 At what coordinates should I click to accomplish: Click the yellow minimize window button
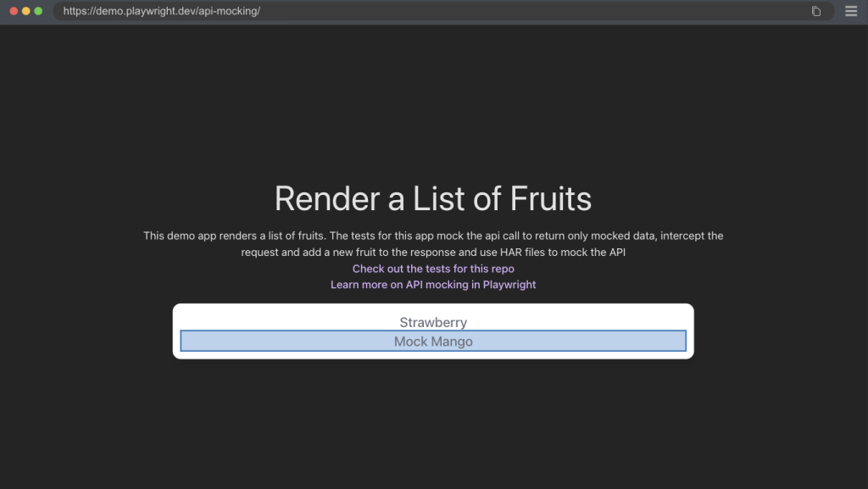[x=26, y=11]
